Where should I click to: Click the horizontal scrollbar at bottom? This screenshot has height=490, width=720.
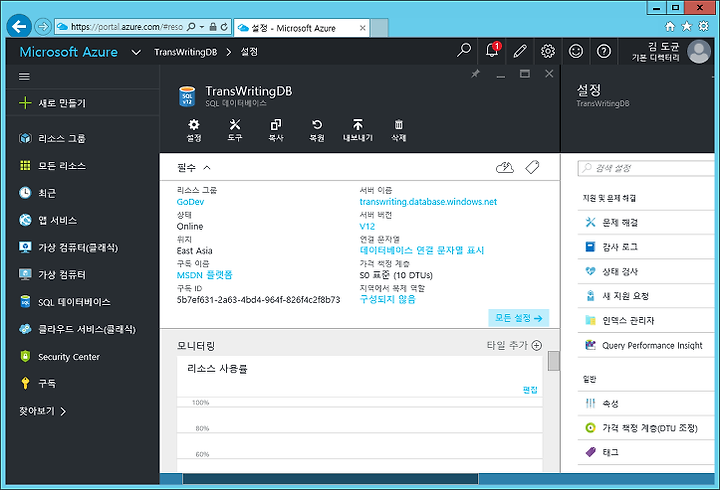pyautogui.click(x=330, y=479)
